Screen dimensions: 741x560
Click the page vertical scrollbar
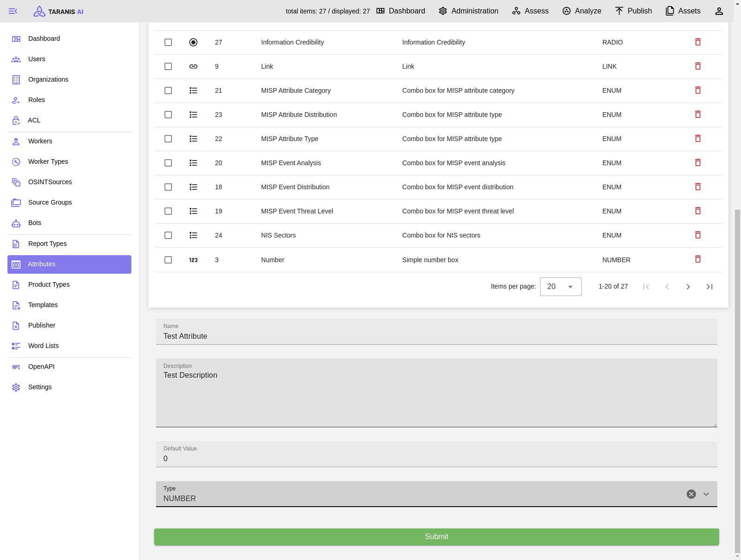pos(737,380)
